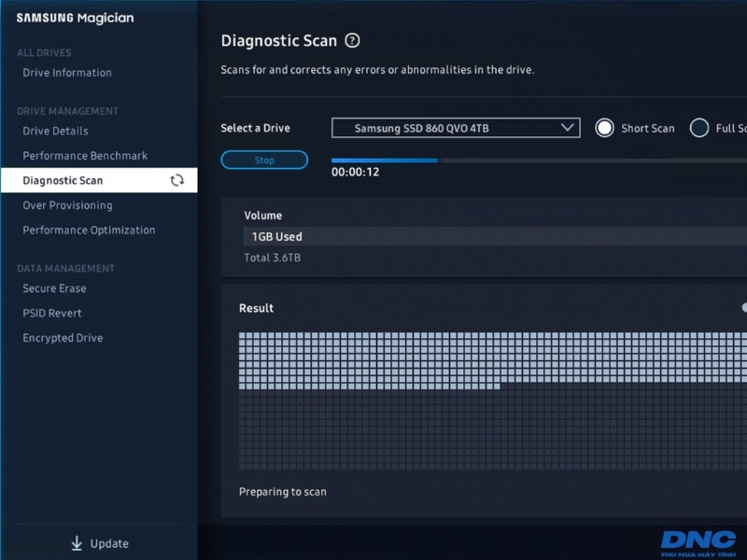
Task: Open Over Provisioning section
Action: pyautogui.click(x=67, y=205)
